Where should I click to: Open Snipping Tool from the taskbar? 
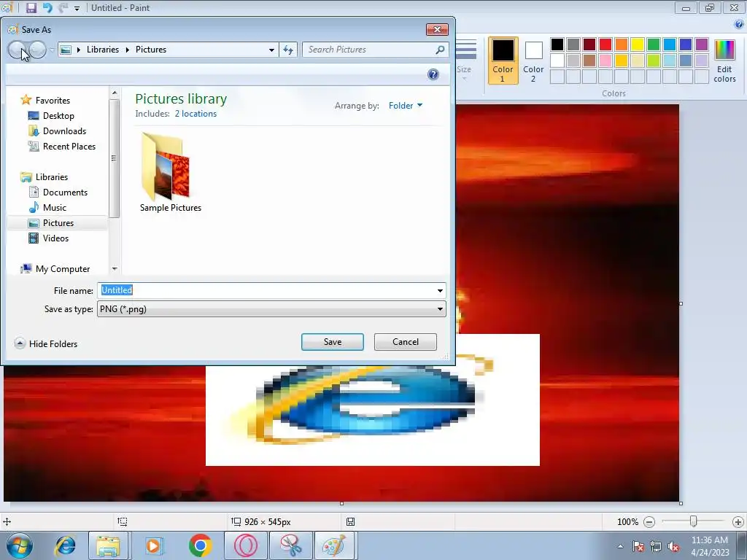click(x=290, y=545)
